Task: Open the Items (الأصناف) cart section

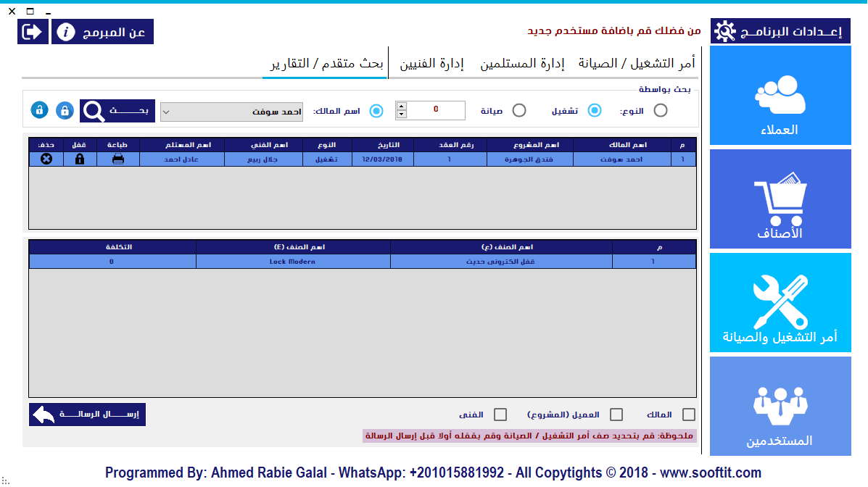Action: [x=780, y=199]
